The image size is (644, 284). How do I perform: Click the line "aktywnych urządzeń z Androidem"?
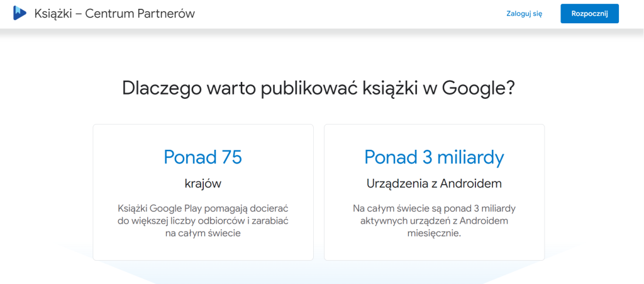point(434,220)
